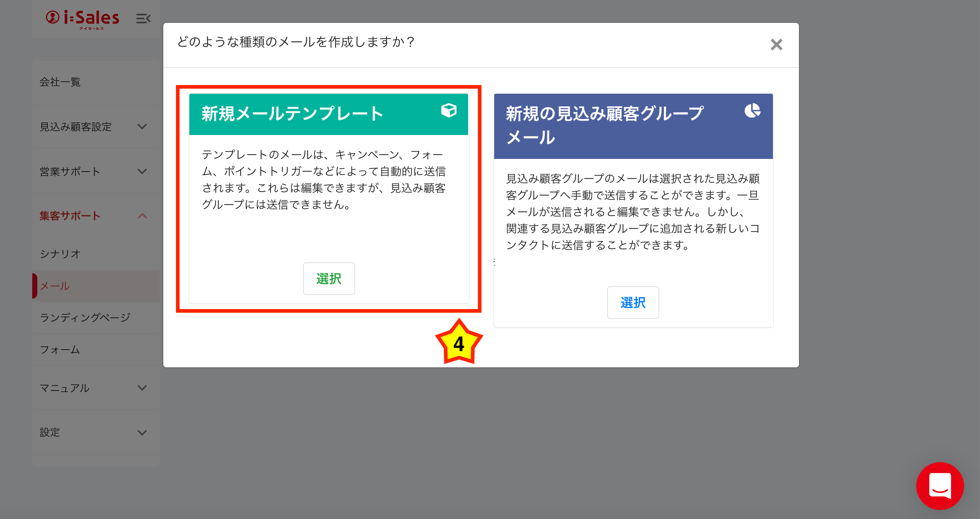
Task: Open フォーム sidebar item
Action: pos(60,349)
